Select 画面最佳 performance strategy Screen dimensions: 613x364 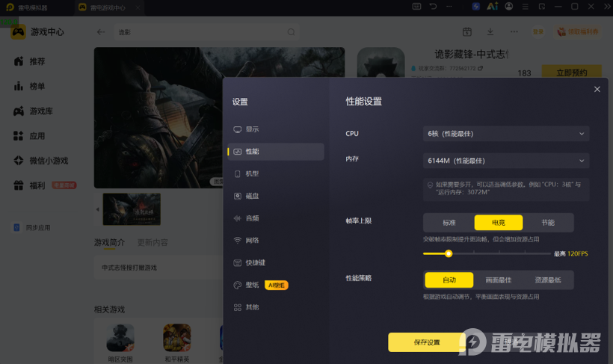[x=499, y=280]
